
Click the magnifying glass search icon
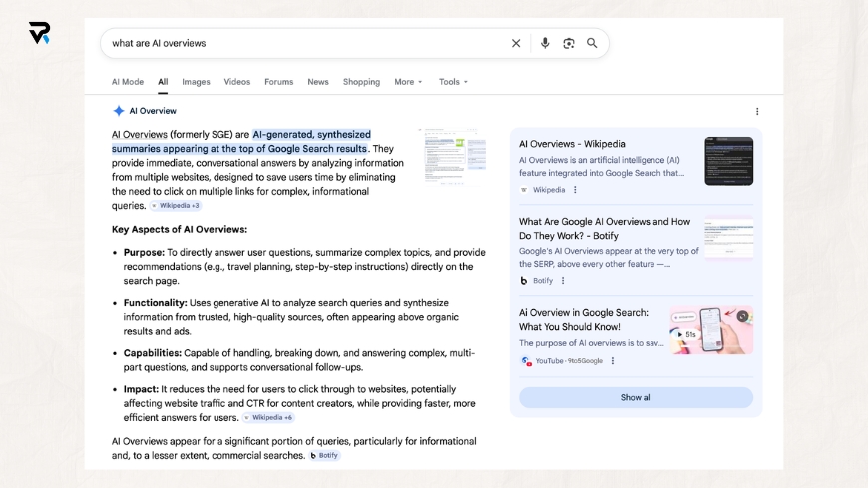tap(592, 43)
